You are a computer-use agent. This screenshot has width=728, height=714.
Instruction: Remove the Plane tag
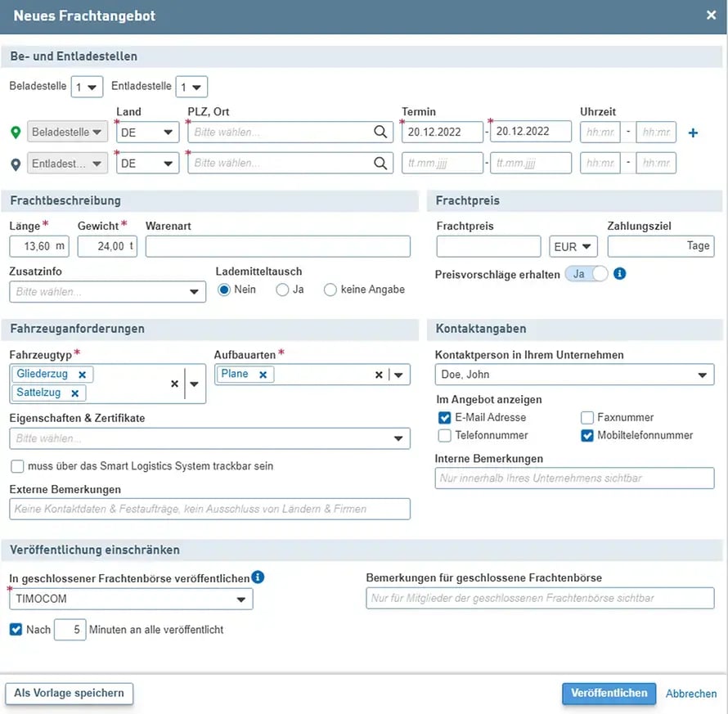point(263,375)
